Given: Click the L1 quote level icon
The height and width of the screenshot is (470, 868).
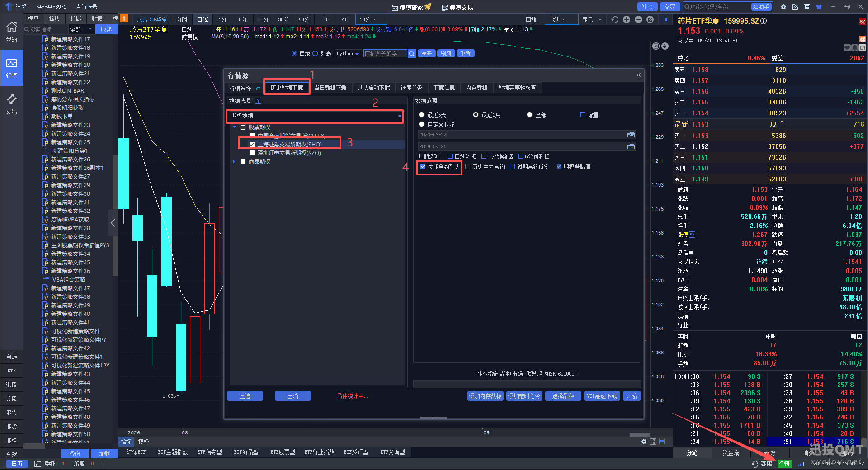Looking at the screenshot, I should tap(863, 47).
